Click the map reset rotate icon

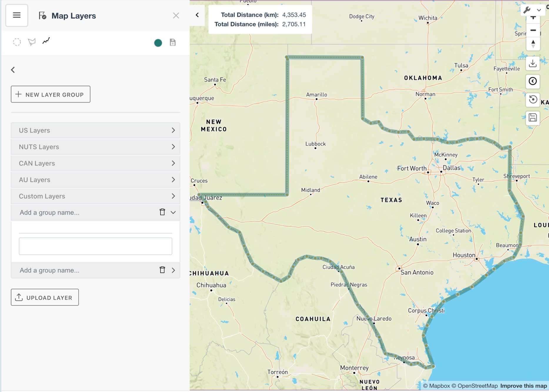(x=533, y=99)
